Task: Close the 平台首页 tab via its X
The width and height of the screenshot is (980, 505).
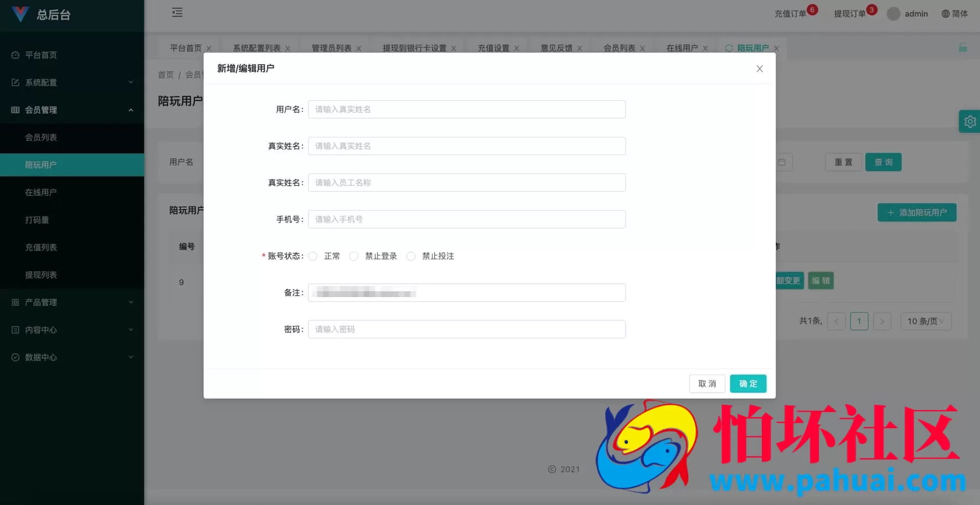Action: (209, 48)
